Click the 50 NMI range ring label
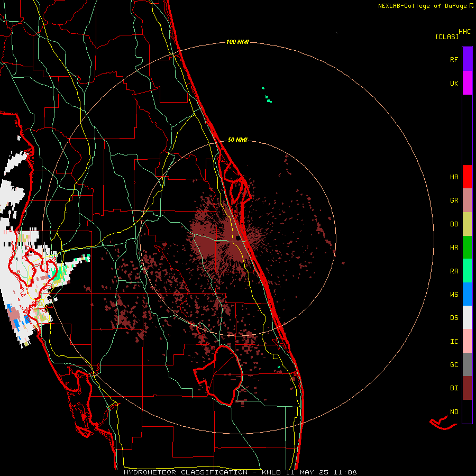 pyautogui.click(x=237, y=140)
